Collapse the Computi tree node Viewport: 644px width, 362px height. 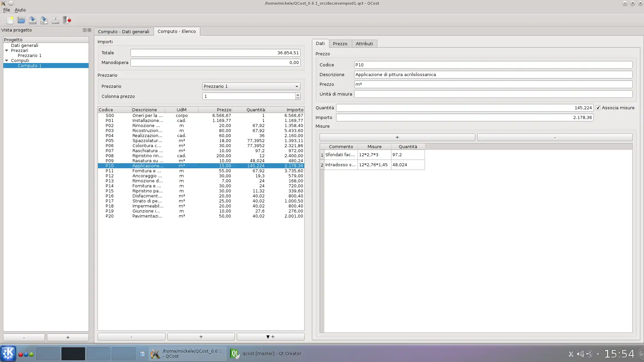(7, 61)
